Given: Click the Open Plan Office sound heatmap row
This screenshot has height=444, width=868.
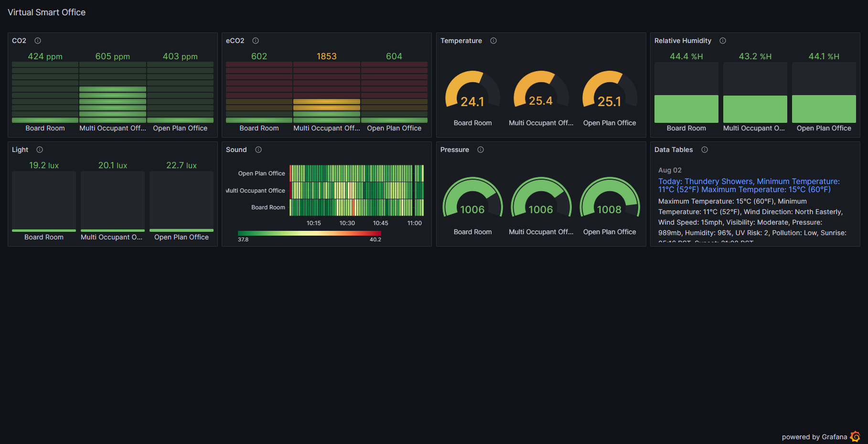Looking at the screenshot, I should [x=357, y=173].
